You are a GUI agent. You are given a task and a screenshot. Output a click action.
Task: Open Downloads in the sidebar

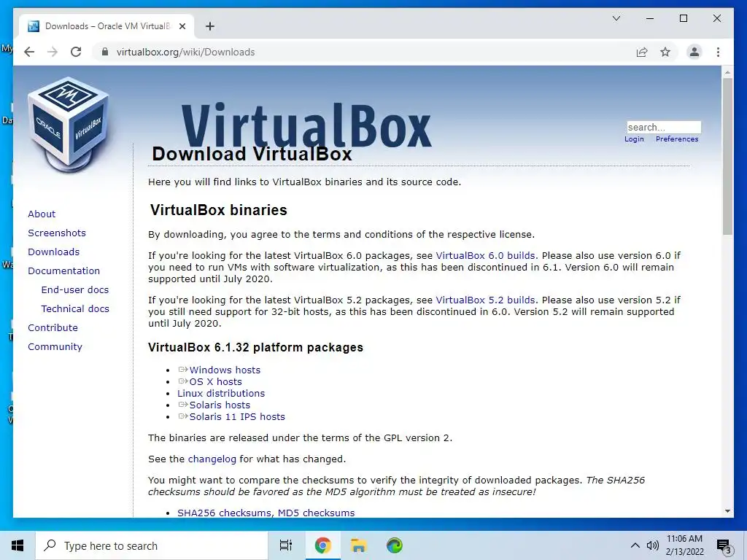click(53, 252)
